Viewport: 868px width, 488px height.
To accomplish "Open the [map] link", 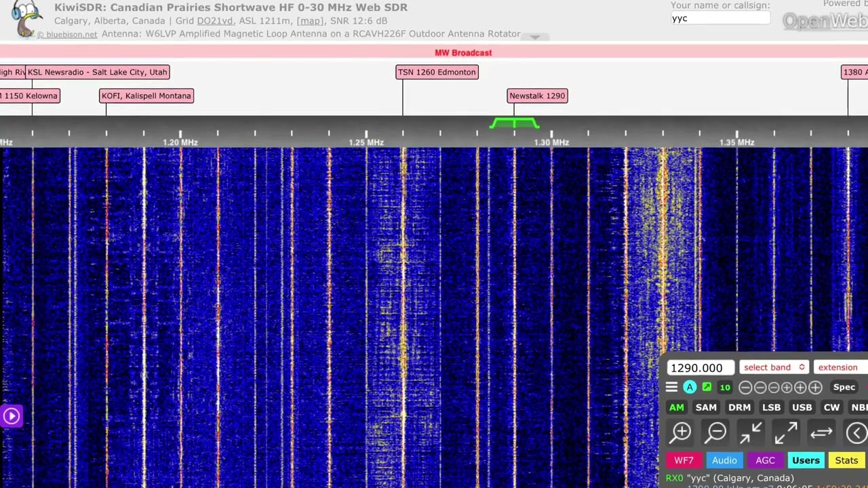I will pos(311,21).
